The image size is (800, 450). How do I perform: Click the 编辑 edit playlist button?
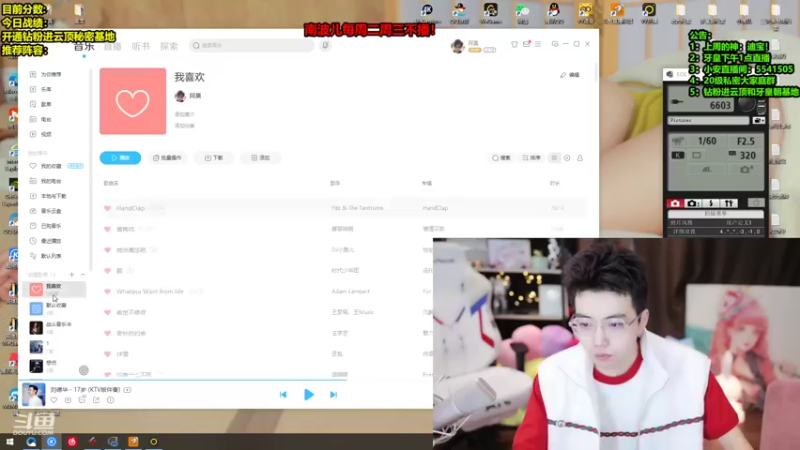[570, 75]
